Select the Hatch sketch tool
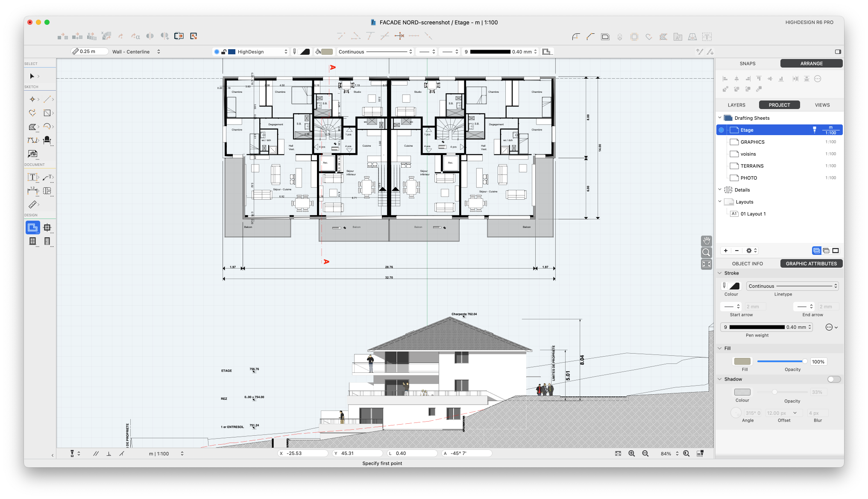This screenshot has height=499, width=868. pos(32,127)
